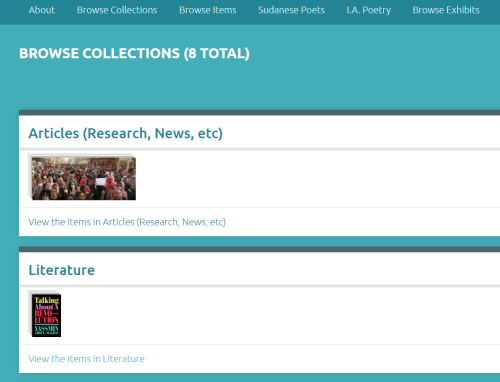The image size is (500, 382).
Task: Open the I.A. Poetry page
Action: (368, 10)
